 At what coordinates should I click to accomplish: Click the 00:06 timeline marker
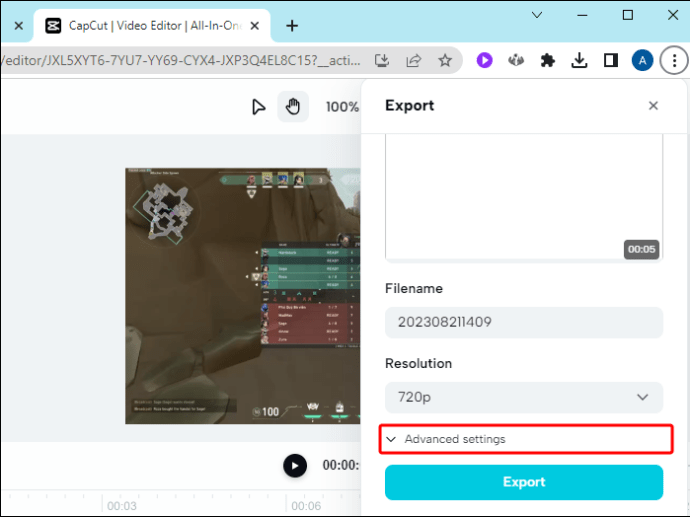pyautogui.click(x=306, y=506)
